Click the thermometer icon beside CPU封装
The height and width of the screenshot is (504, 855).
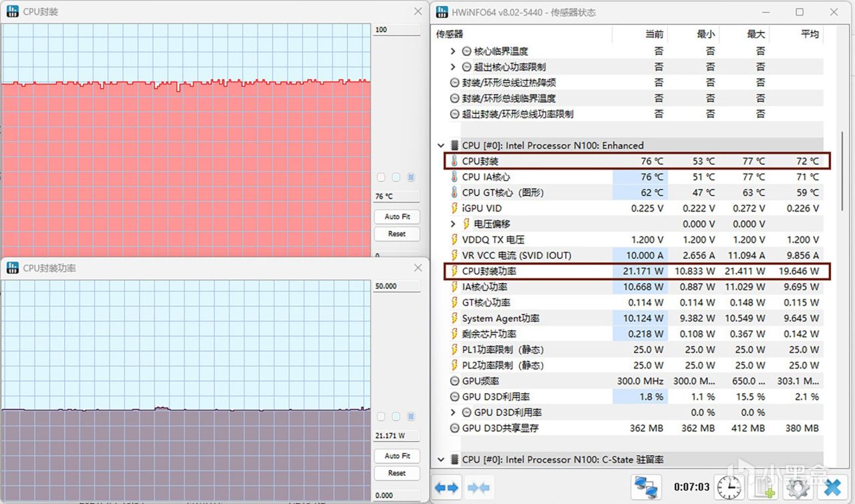[454, 161]
